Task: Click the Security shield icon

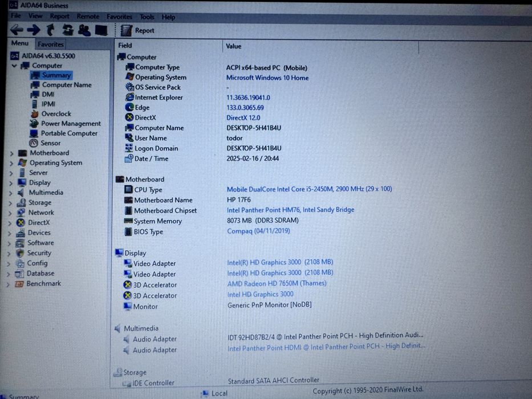Action: click(20, 253)
